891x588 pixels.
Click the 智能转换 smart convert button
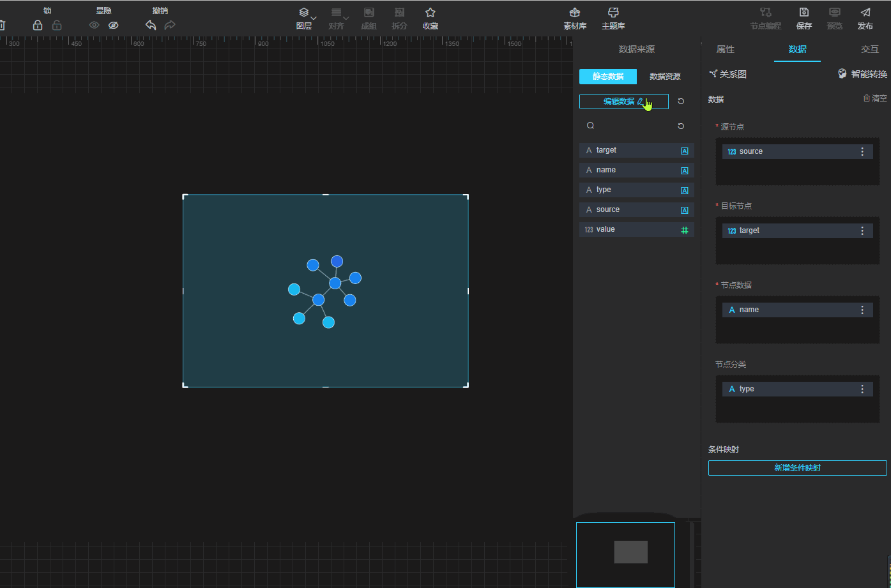(862, 74)
